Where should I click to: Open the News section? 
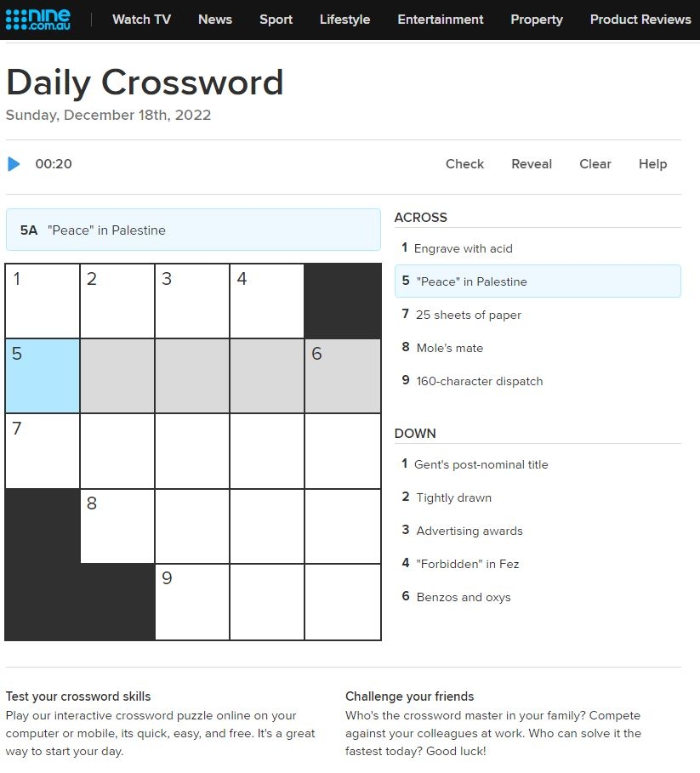(214, 20)
